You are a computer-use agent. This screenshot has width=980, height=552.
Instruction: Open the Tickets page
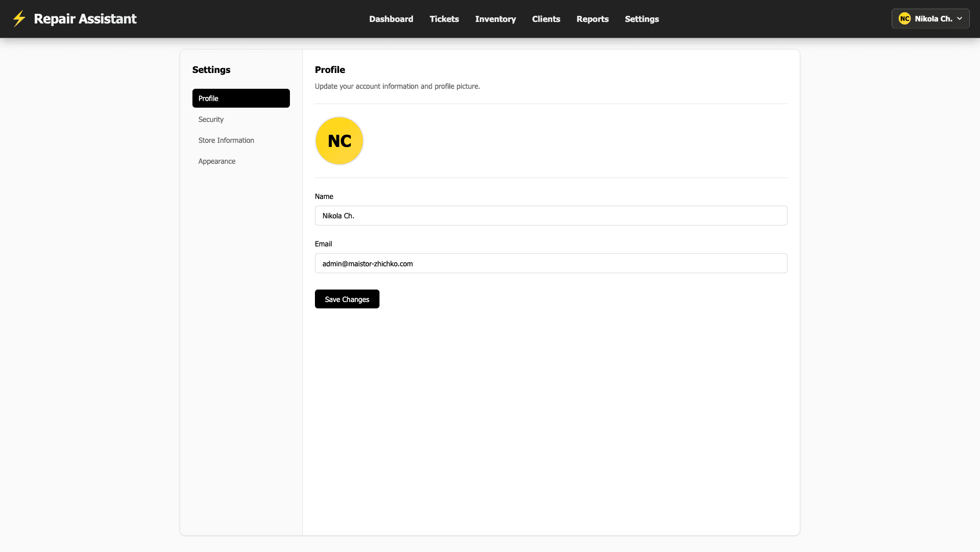tap(444, 19)
